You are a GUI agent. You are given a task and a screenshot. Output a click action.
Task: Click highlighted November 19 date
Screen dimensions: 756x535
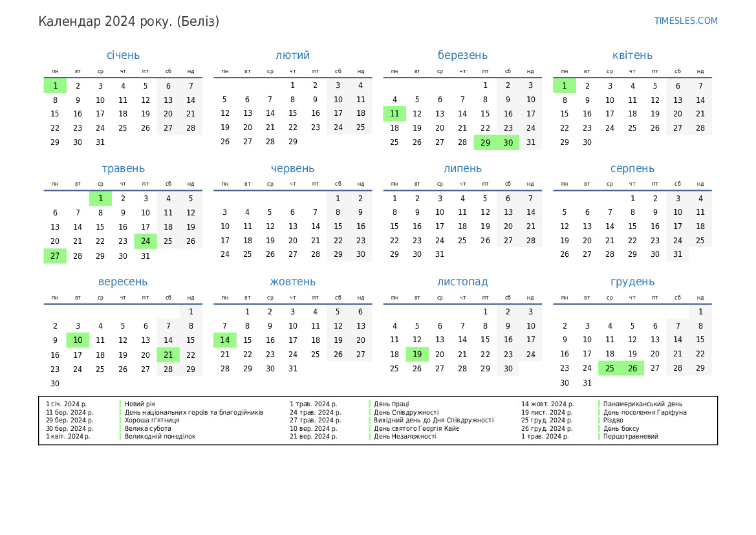pos(417,354)
